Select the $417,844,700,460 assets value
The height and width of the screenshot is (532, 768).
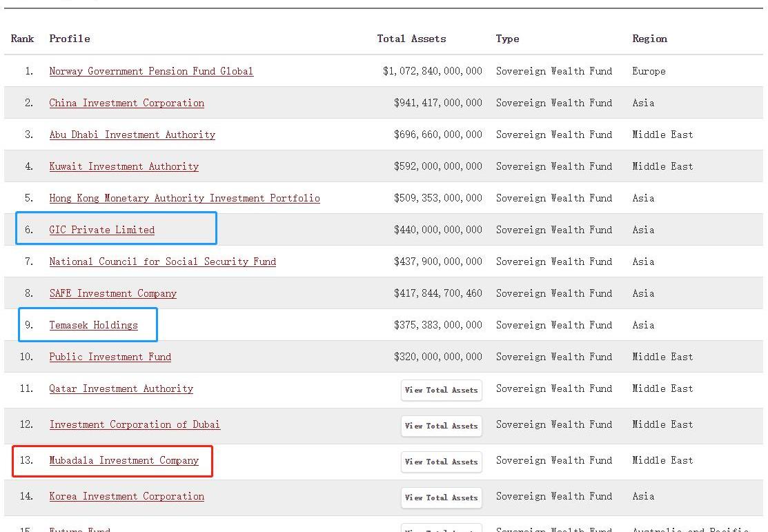tap(438, 294)
